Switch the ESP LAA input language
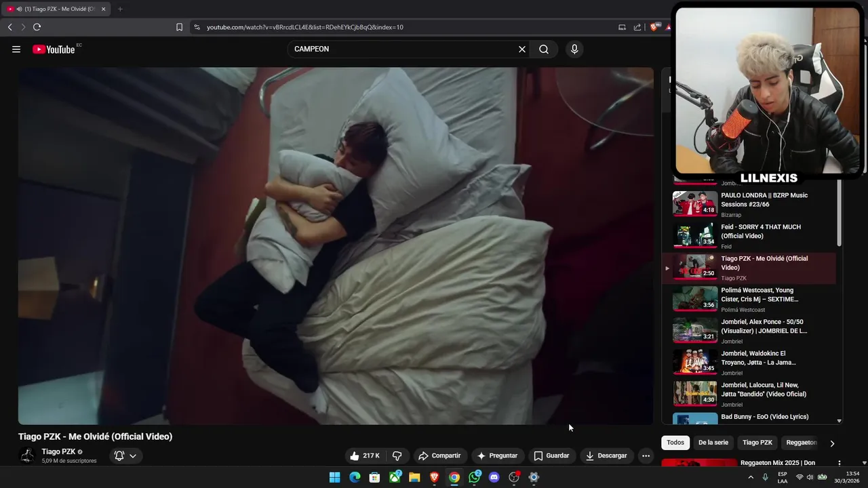 click(x=783, y=477)
